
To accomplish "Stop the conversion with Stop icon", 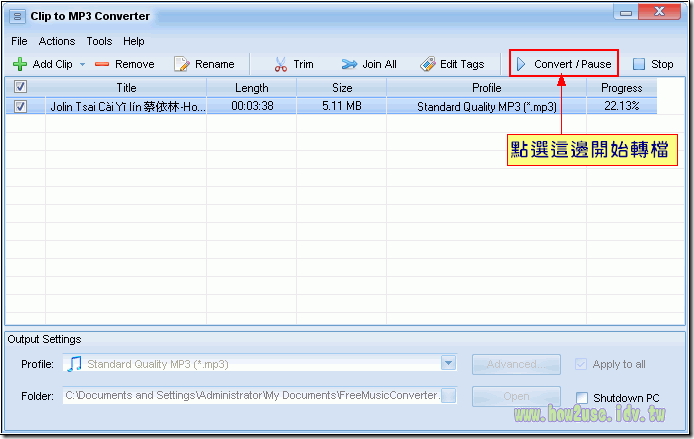I will click(639, 64).
